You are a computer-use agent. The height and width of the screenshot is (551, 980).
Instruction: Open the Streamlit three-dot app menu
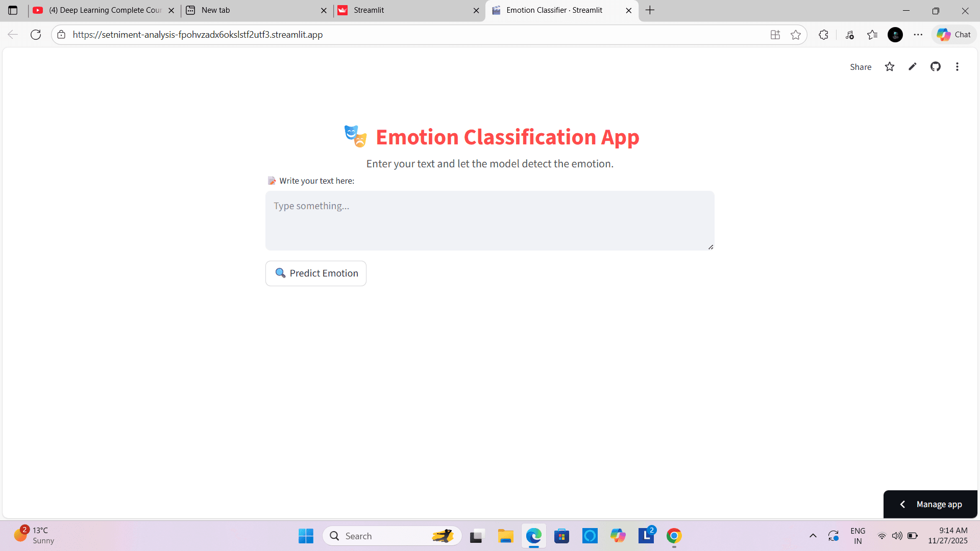tap(958, 67)
